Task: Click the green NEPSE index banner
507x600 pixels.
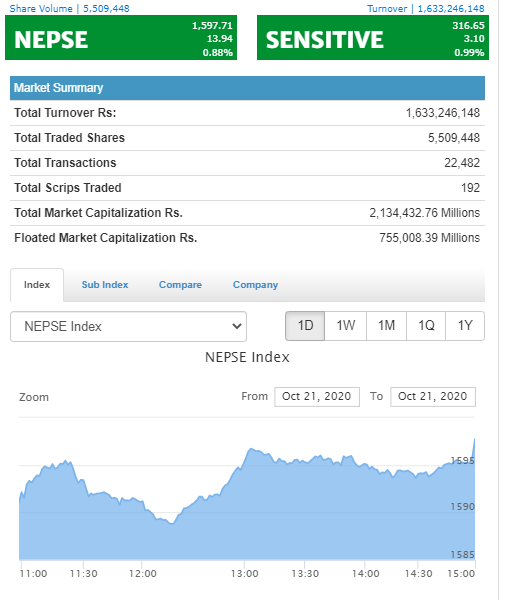Action: (x=121, y=38)
